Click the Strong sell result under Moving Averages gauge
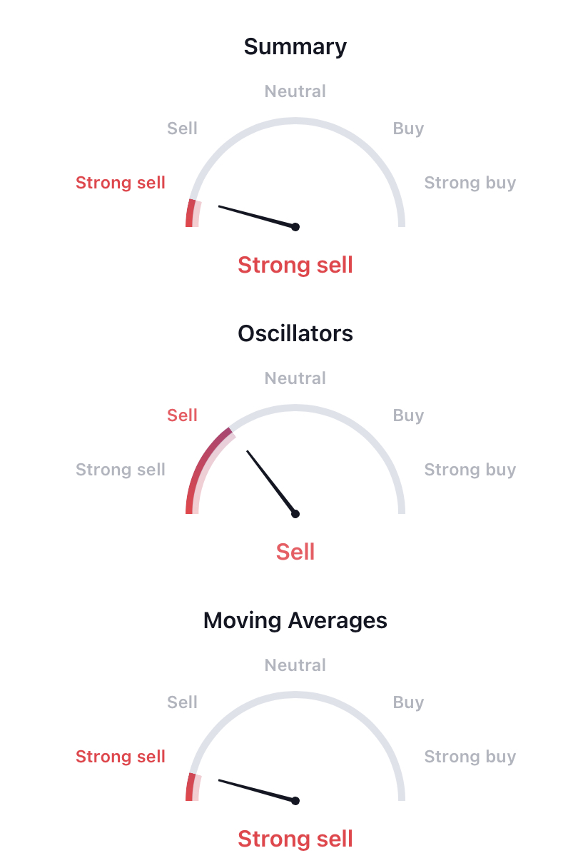Screen dimensions: 588x868 pyautogui.click(x=295, y=839)
